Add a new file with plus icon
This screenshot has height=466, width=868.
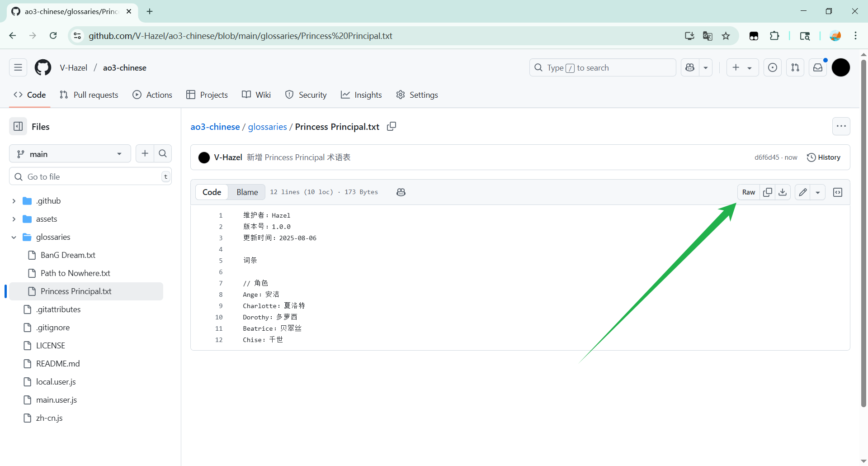point(145,154)
